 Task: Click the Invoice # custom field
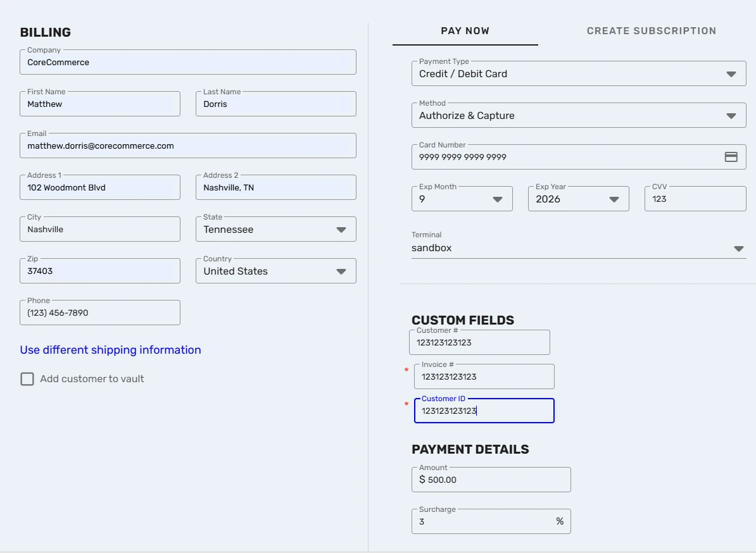pos(484,376)
